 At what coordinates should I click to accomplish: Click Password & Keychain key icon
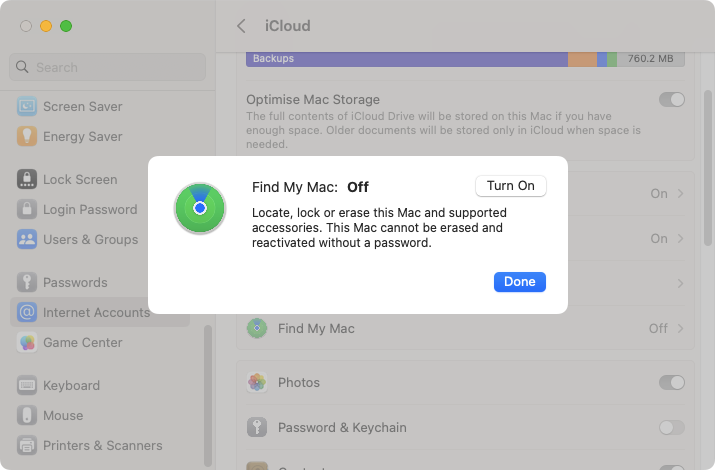(257, 427)
